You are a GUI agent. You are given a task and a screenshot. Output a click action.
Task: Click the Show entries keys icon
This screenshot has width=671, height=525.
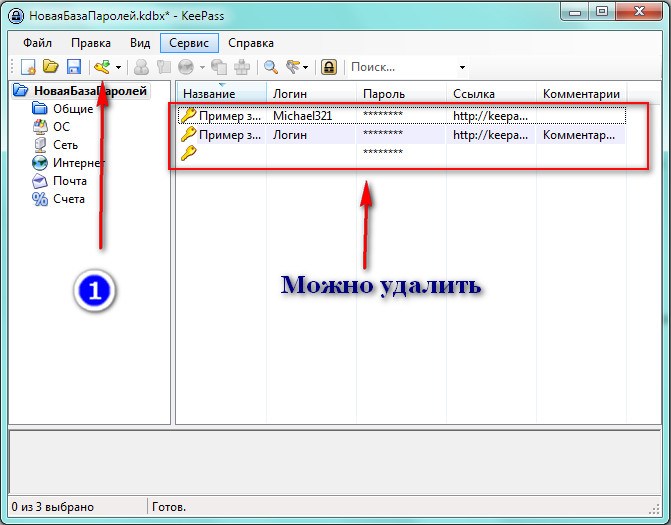pyautogui.click(x=293, y=67)
